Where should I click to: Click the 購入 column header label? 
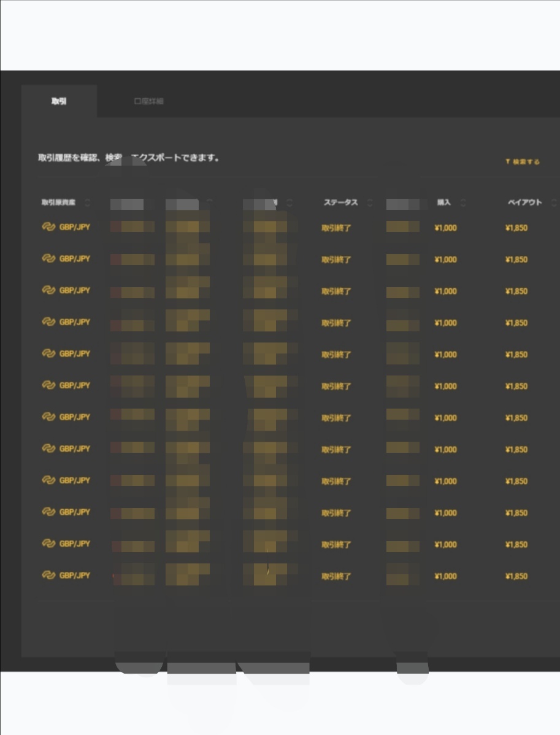click(x=444, y=202)
